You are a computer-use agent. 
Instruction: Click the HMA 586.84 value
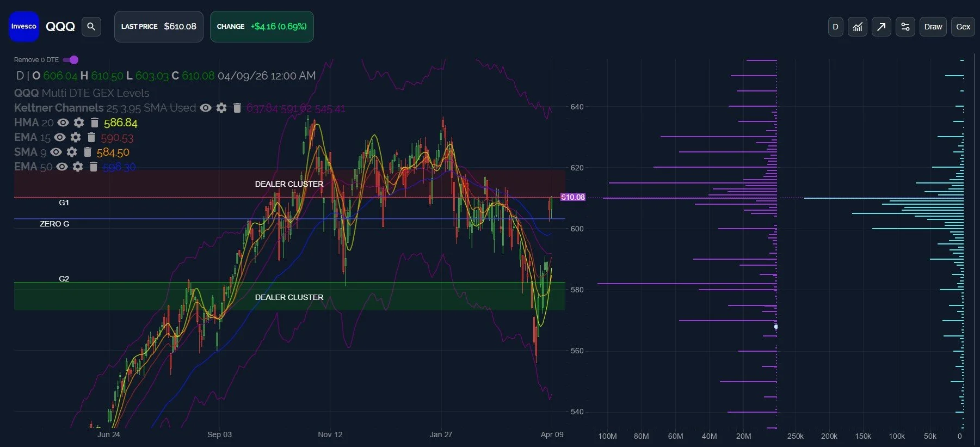click(121, 123)
